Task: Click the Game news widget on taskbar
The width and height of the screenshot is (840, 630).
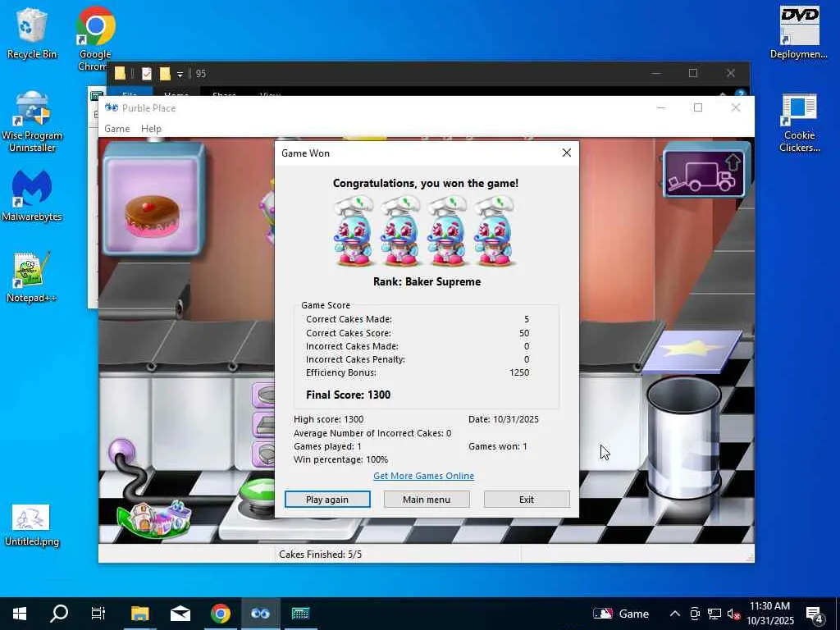Action: point(621,614)
